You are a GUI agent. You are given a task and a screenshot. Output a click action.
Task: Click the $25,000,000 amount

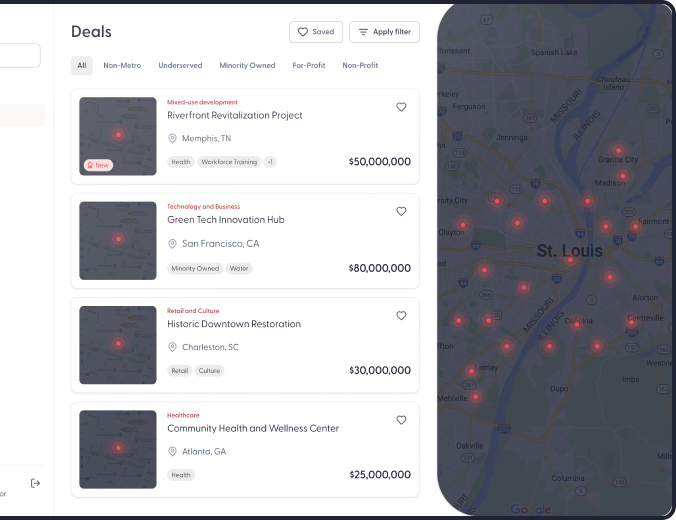pyautogui.click(x=379, y=475)
